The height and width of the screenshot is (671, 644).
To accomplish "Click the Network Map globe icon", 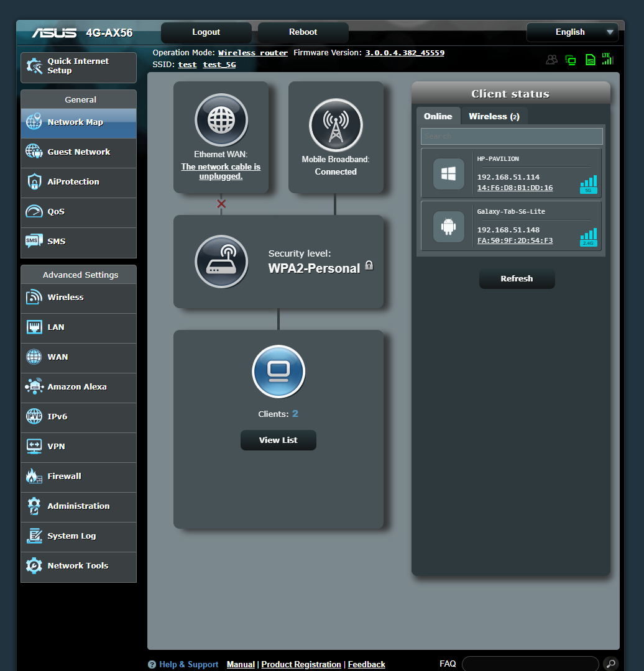I will pos(34,122).
